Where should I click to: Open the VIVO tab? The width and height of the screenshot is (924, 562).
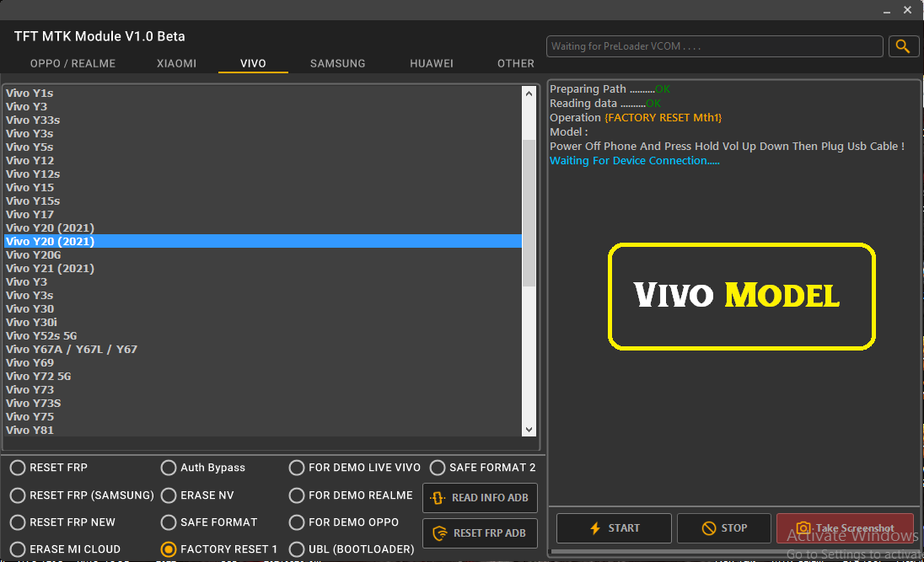[x=253, y=63]
